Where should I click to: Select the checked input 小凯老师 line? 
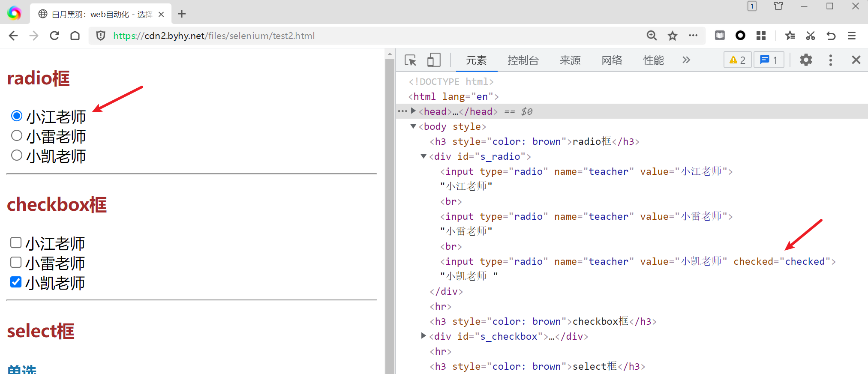pyautogui.click(x=638, y=261)
